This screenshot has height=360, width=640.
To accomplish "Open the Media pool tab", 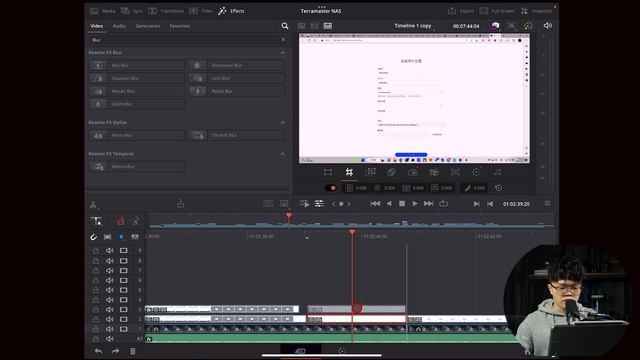I will pyautogui.click(x=102, y=11).
